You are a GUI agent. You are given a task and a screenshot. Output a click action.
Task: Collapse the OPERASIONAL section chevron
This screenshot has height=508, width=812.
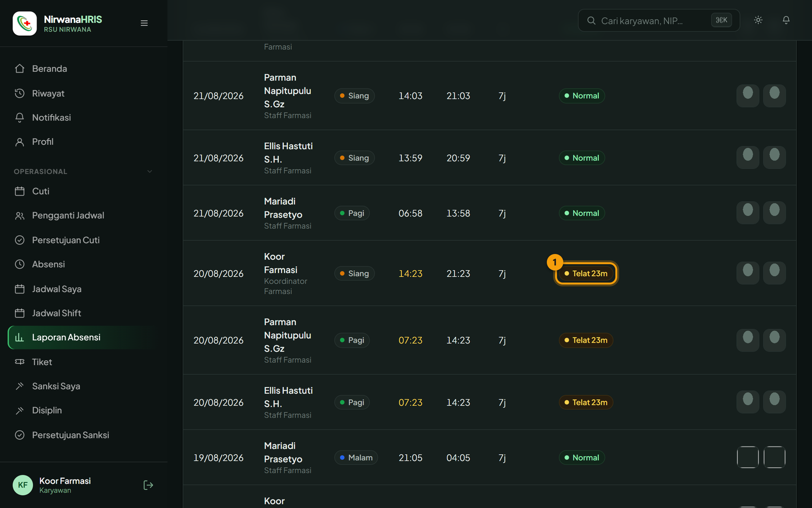click(x=150, y=172)
